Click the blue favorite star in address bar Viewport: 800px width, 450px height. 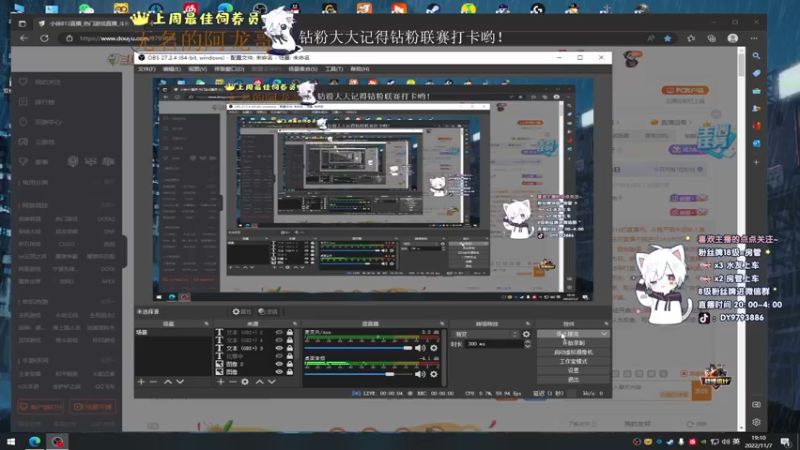click(667, 38)
